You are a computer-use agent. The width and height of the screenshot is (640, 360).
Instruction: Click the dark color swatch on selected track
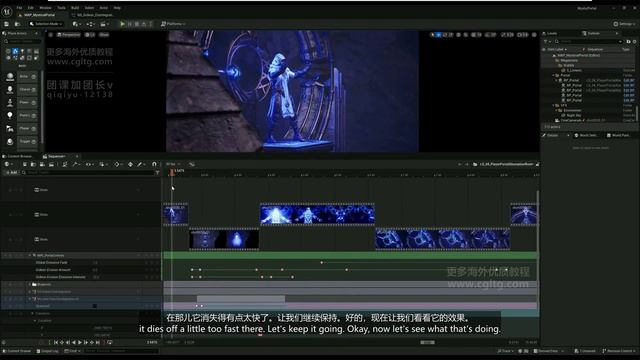coord(95,306)
